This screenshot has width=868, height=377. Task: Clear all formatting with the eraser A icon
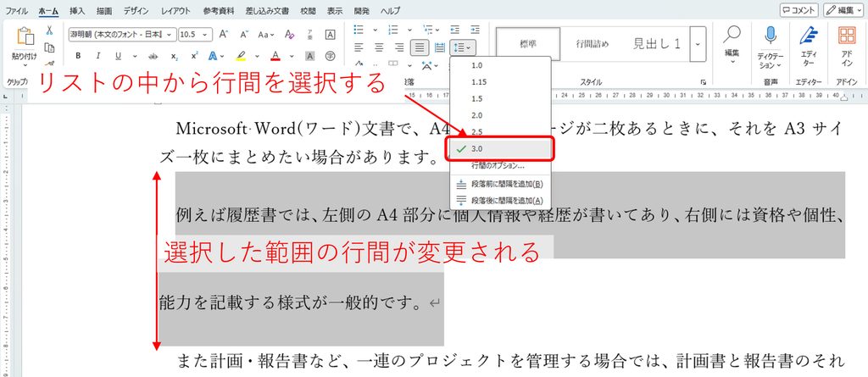[x=290, y=35]
